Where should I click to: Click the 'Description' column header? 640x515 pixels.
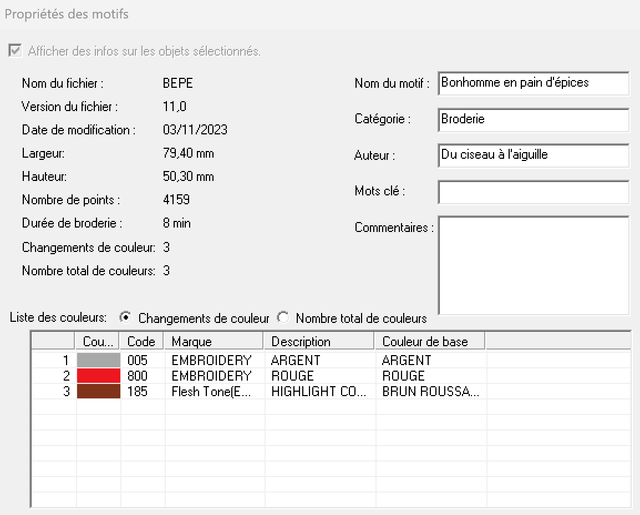click(319, 342)
